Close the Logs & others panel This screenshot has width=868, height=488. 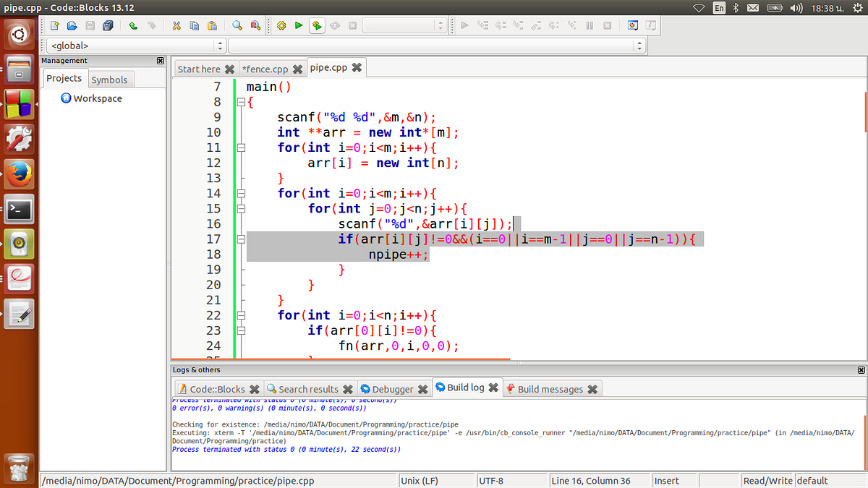(860, 369)
